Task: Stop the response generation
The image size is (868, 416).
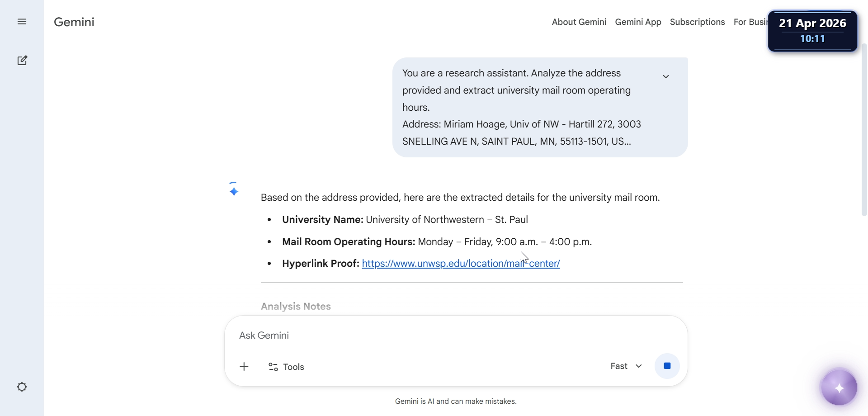Action: (667, 366)
